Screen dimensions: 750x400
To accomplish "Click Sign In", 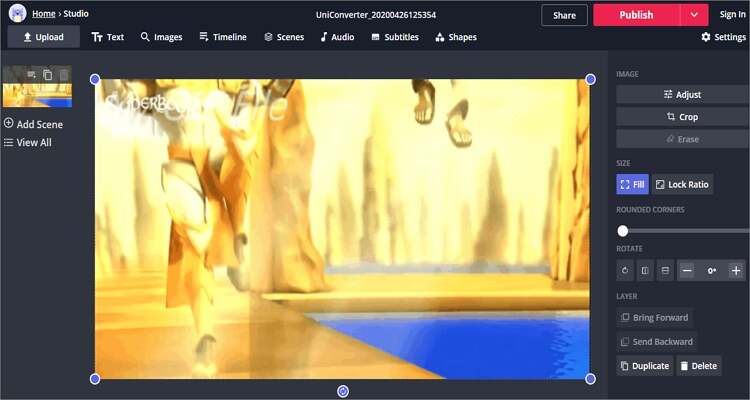I will click(x=732, y=14).
